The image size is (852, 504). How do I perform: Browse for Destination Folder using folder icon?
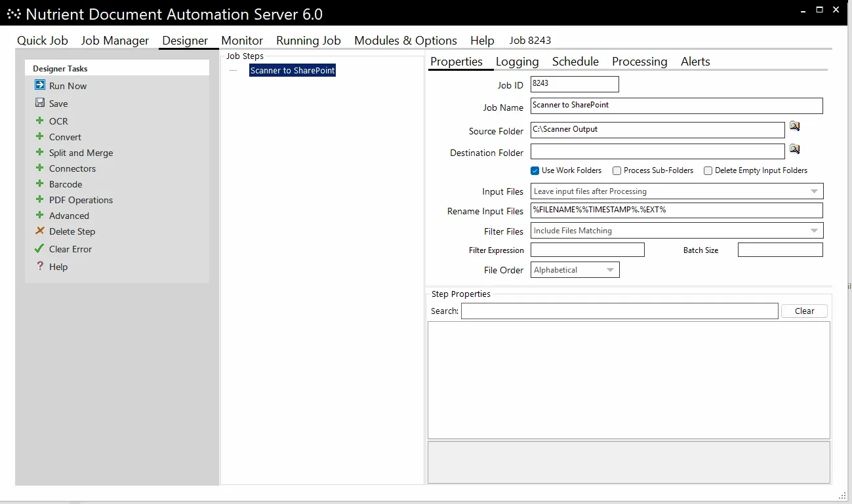(x=794, y=149)
